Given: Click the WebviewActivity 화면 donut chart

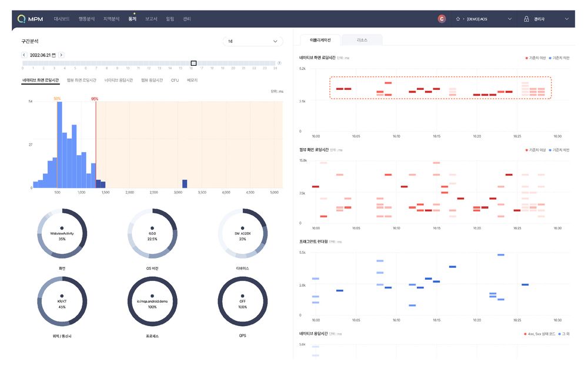Looking at the screenshot, I should click(62, 233).
